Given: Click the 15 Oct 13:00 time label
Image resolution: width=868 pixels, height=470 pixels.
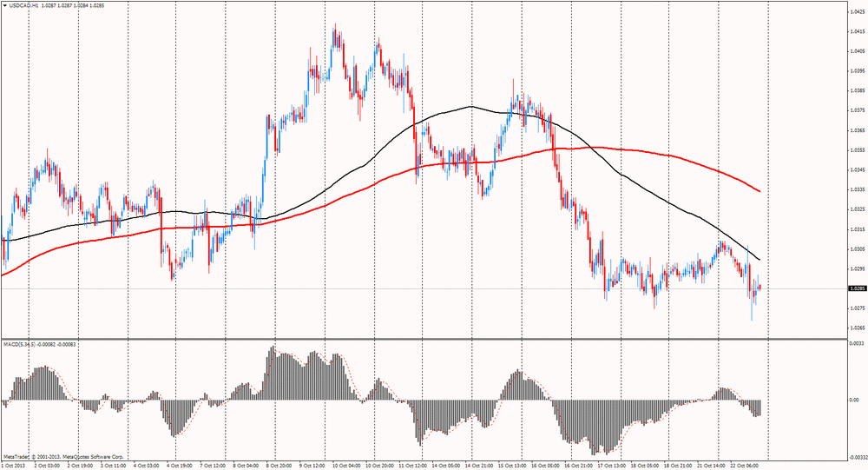Looking at the screenshot, I should 513,466.
